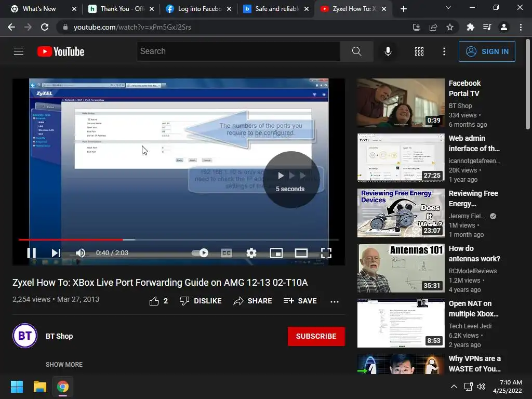Open BT Shop channel avatar
532x399 pixels.
(x=25, y=336)
